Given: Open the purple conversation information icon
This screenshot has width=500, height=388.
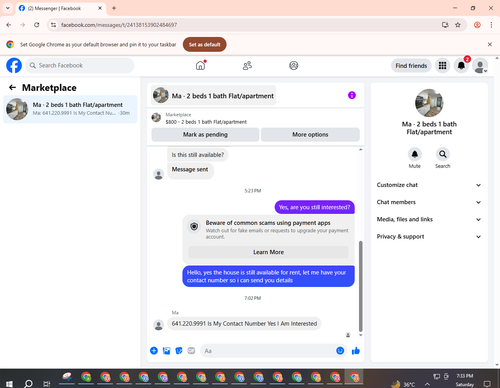Looking at the screenshot, I should 352,95.
